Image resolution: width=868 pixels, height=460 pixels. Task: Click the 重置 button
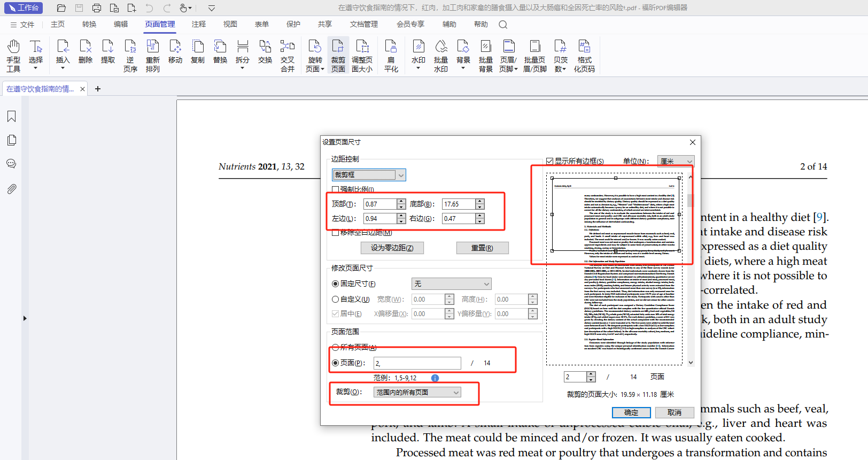[x=482, y=248]
